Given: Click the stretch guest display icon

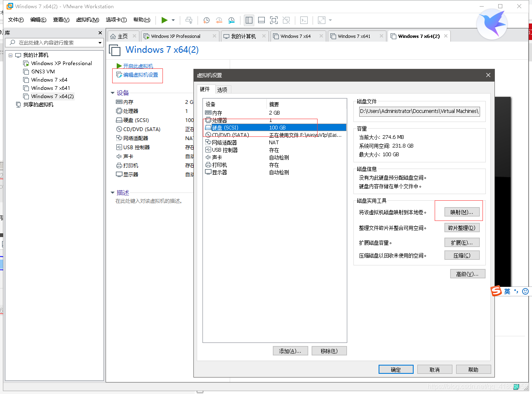Looking at the screenshot, I should (322, 20).
